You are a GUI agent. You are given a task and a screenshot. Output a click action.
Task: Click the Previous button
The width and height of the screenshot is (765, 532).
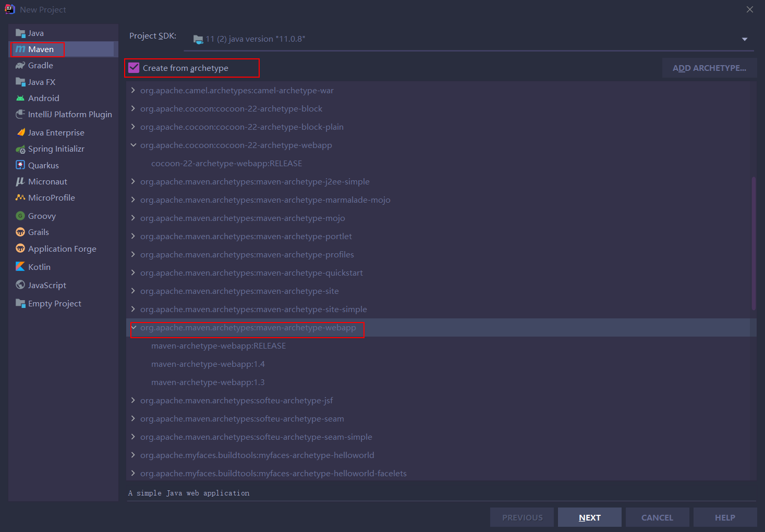(x=522, y=517)
